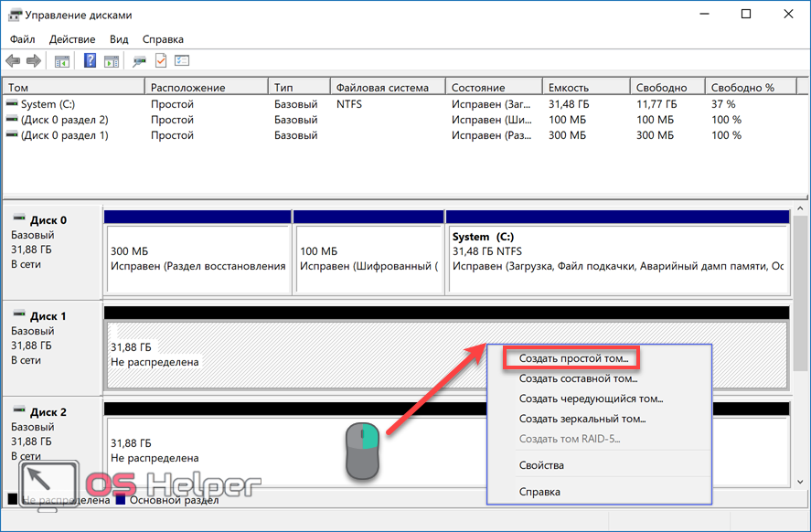Viewport: 811px width, 532px height.
Task: Click the checklist settings toolbar icon
Action: [x=182, y=61]
